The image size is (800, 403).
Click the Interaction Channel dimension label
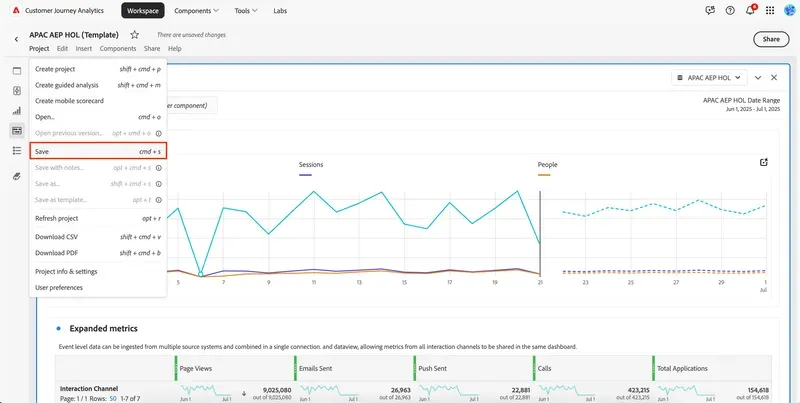coord(89,389)
